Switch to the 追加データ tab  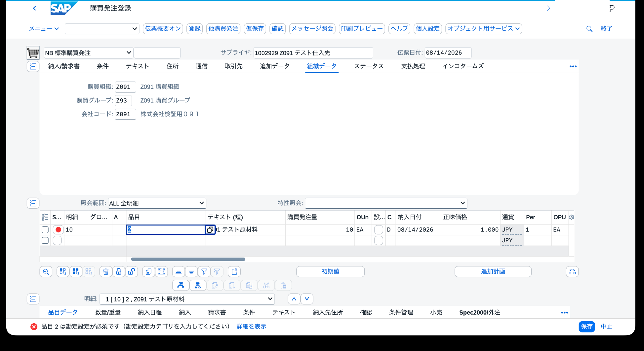pos(275,66)
